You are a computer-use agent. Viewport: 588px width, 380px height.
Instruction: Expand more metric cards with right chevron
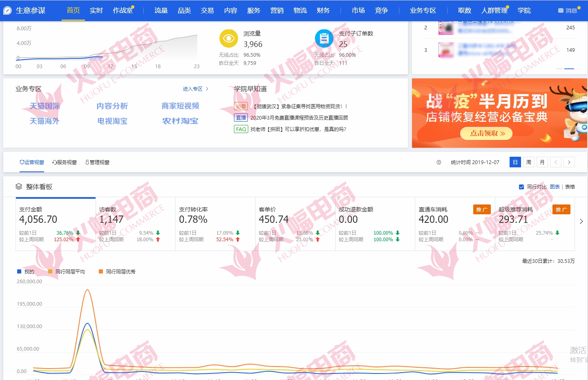(581, 221)
